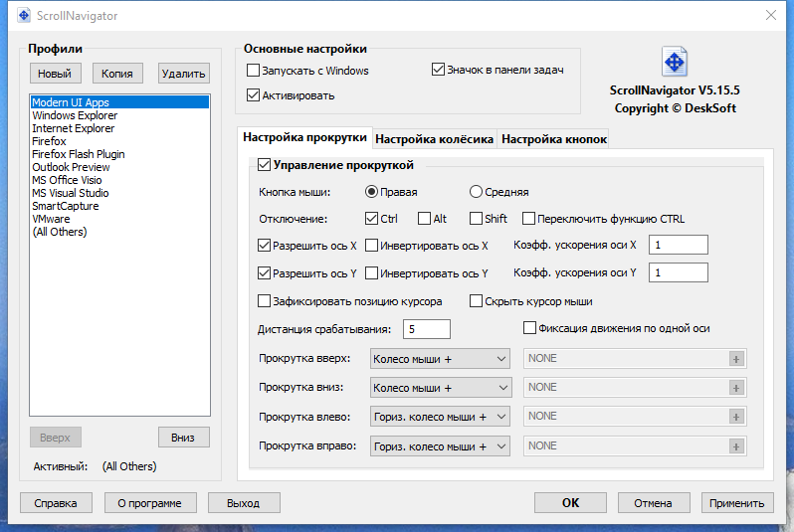Select Outlook Preview profile

[x=119, y=167]
